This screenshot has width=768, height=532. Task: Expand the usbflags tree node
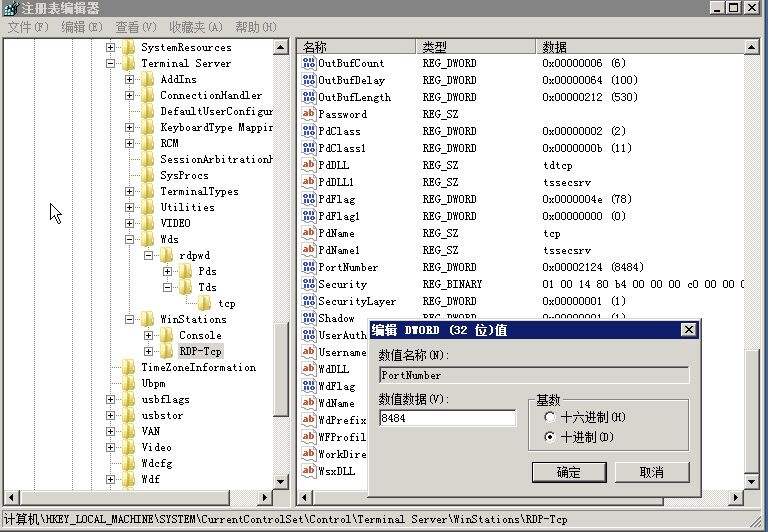click(111, 399)
